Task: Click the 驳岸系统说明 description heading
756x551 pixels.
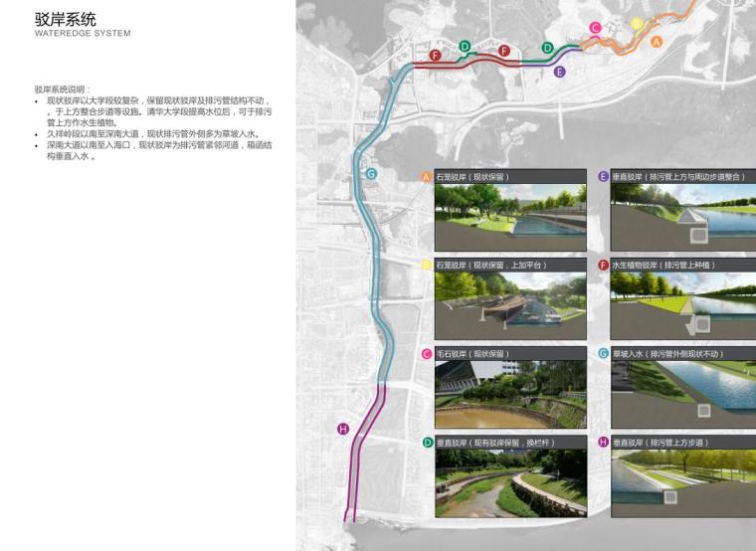Action: pos(62,90)
